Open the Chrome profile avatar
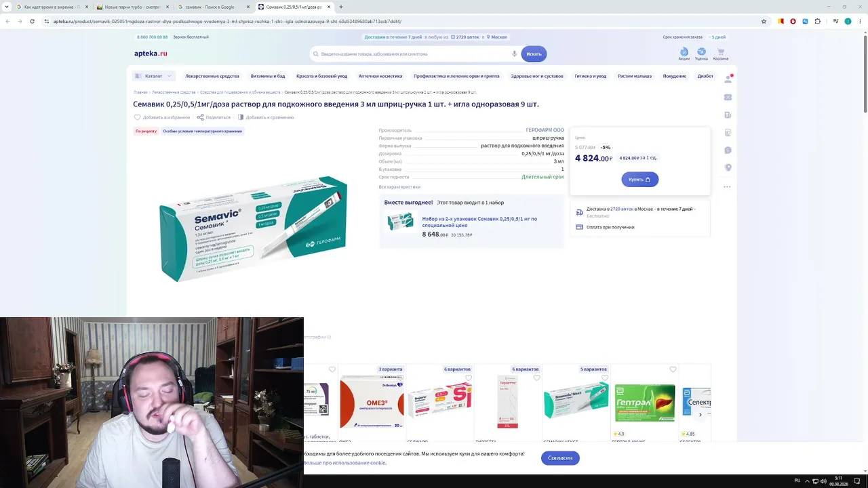The image size is (868, 488). [848, 21]
